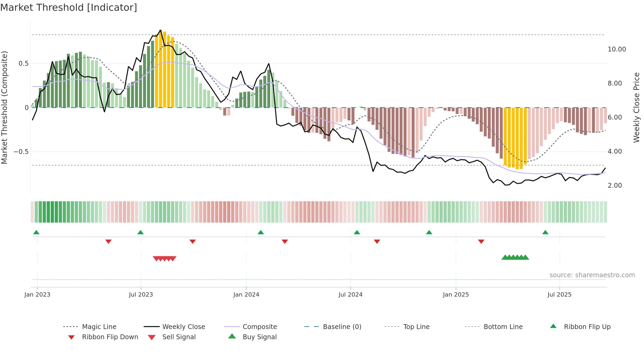Click the Weekly Close Price axis title
The width and height of the screenshot is (644, 362).
(636, 108)
